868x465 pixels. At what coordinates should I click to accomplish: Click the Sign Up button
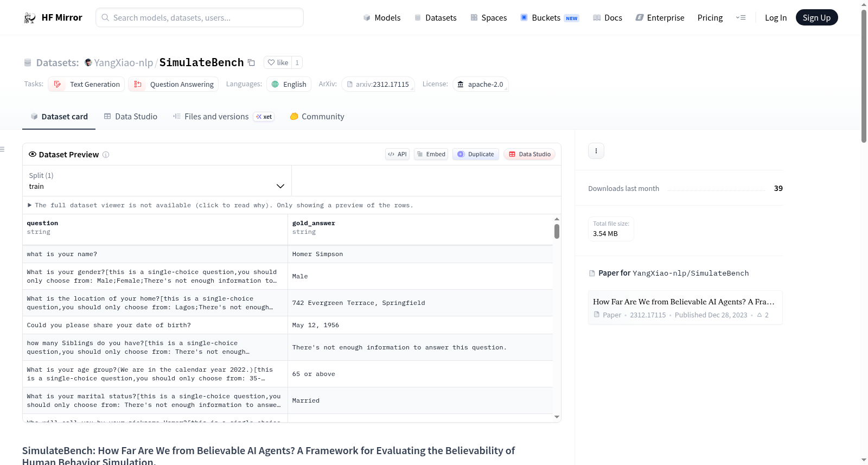tap(816, 18)
